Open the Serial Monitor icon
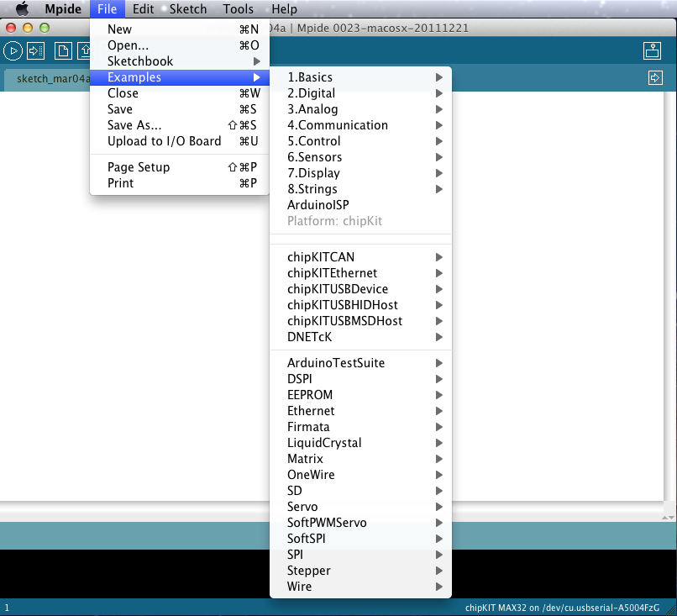 652,50
